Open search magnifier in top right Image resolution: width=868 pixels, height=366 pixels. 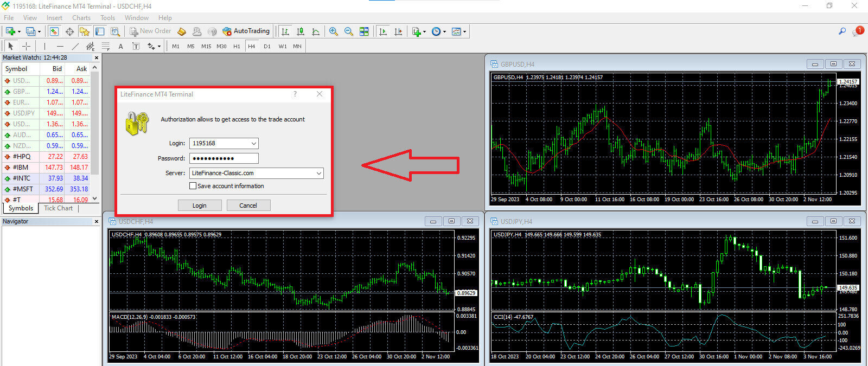(842, 31)
